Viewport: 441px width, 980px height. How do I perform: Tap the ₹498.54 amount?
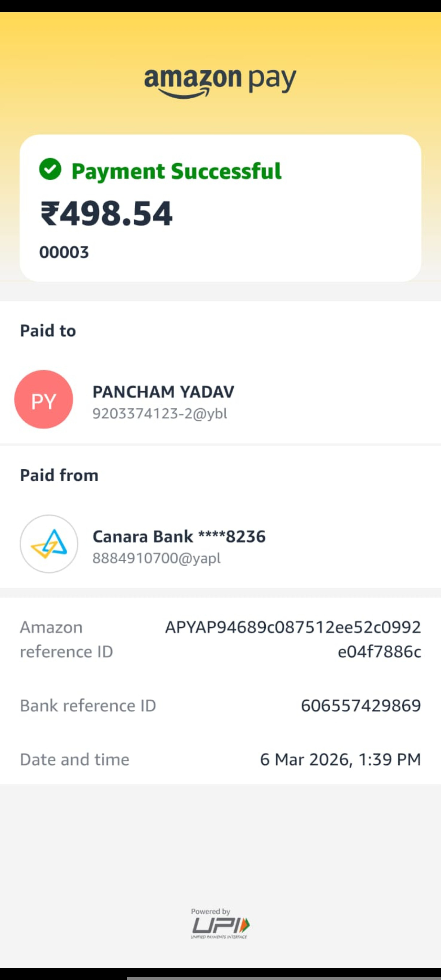106,214
